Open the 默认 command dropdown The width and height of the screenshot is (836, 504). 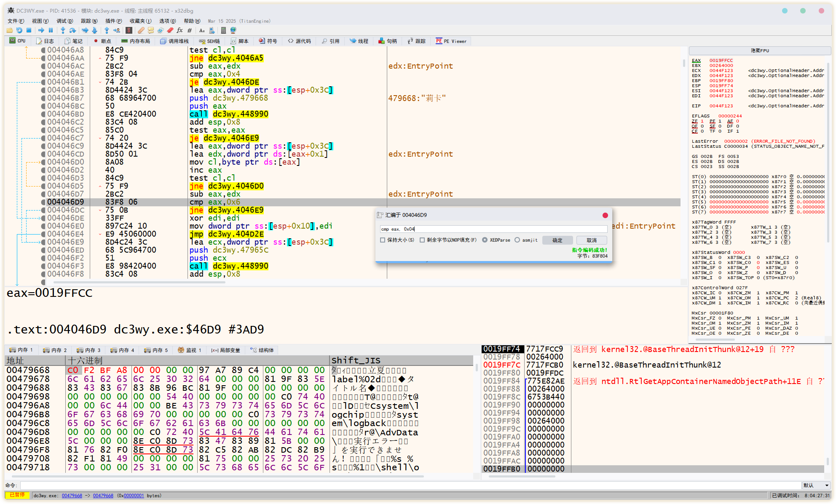point(816,485)
